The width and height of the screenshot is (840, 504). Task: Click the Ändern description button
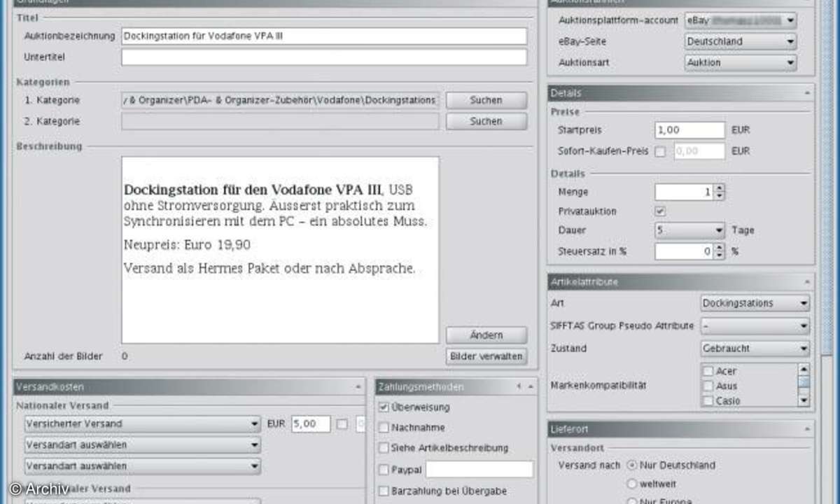coord(486,335)
